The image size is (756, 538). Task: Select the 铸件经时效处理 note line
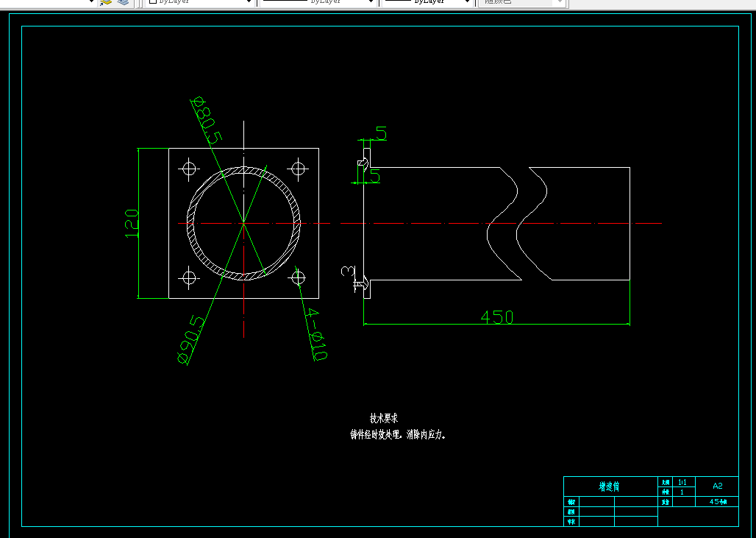(399, 435)
